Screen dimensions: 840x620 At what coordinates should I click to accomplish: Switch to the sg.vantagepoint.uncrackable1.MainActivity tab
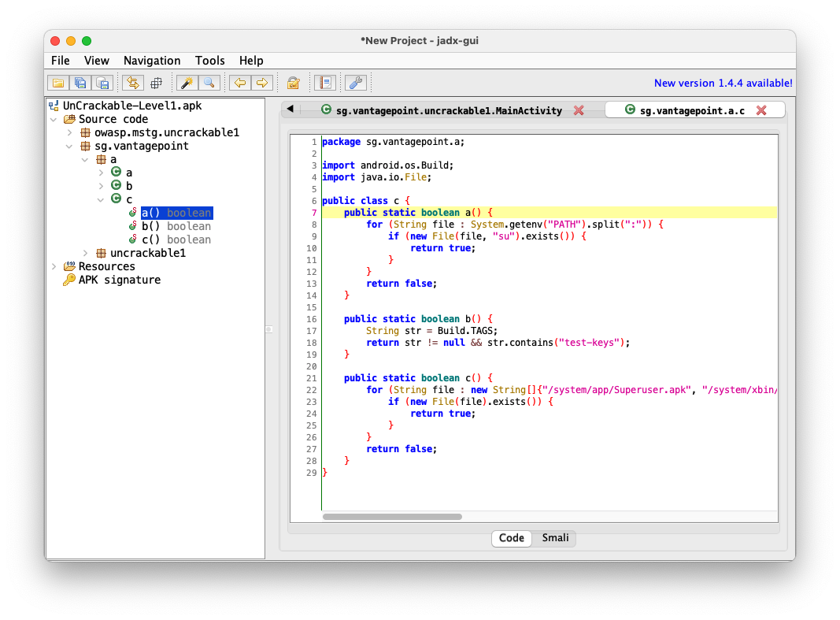tap(442, 110)
